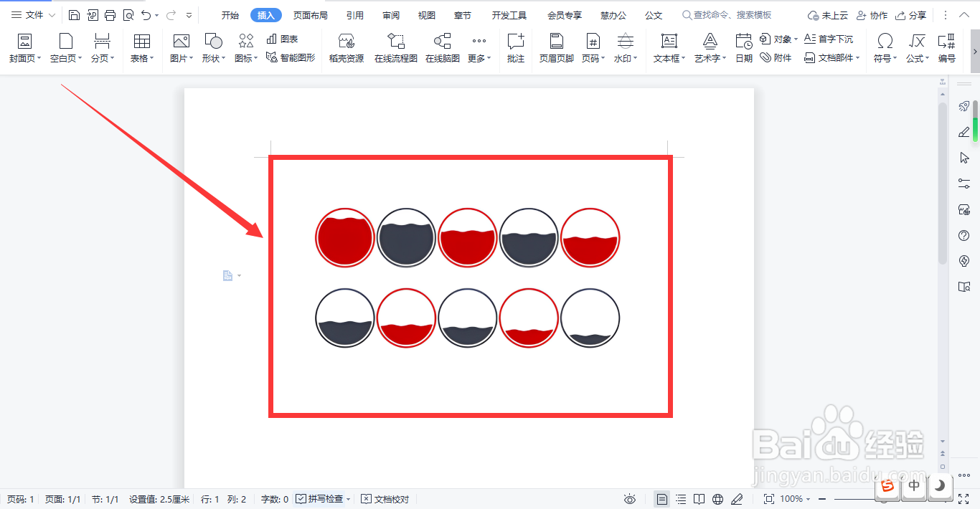This screenshot has height=509, width=980.
Task: Insert 日期 date
Action: 744,49
